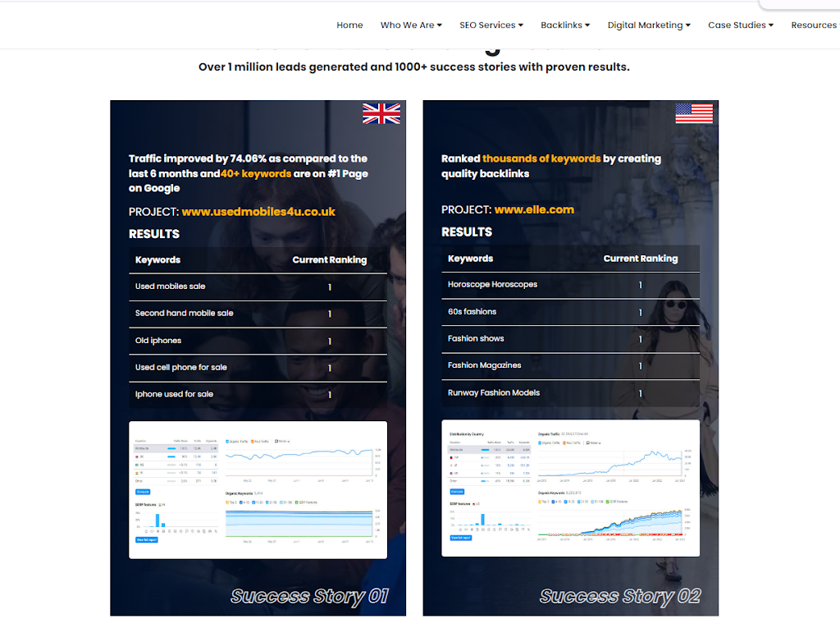Enable the Paid Traffic checkbox on elle.com report
The height and width of the screenshot is (619, 840).
[564, 443]
